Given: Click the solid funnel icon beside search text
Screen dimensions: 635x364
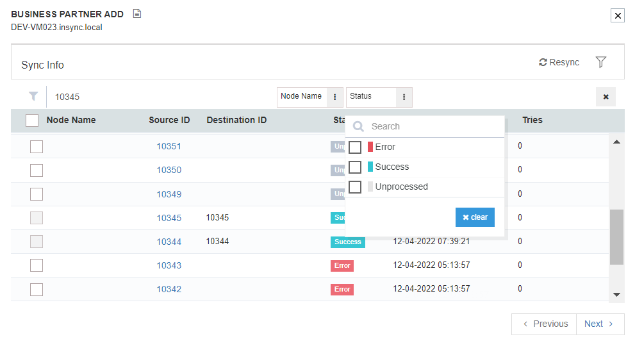Looking at the screenshot, I should [33, 96].
